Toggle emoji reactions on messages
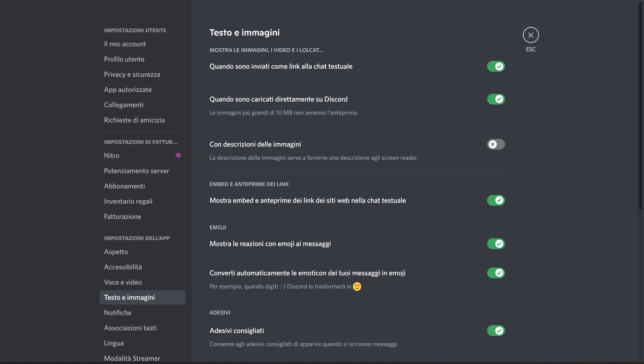The height and width of the screenshot is (364, 644). [x=495, y=244]
